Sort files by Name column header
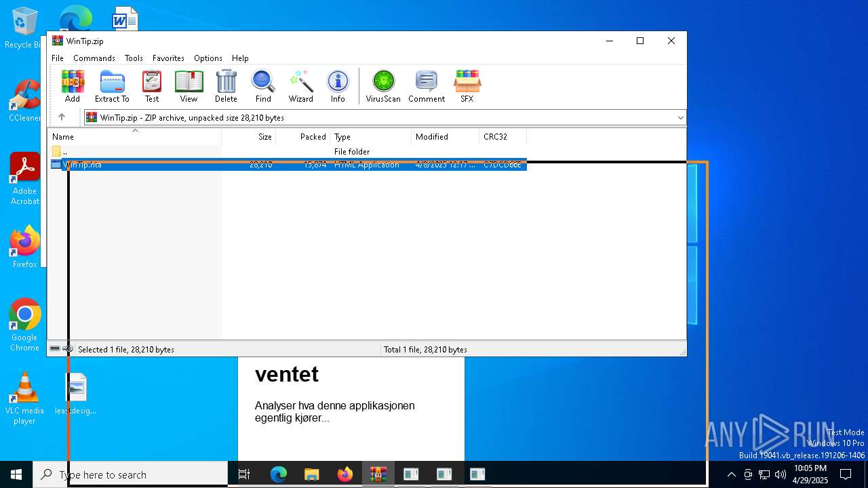868x488 pixels. 134,137
